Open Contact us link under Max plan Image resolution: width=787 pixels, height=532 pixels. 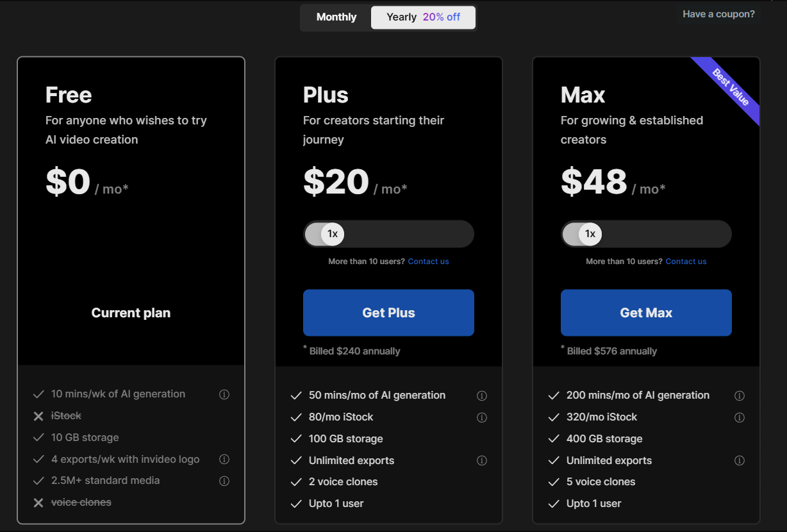(686, 262)
